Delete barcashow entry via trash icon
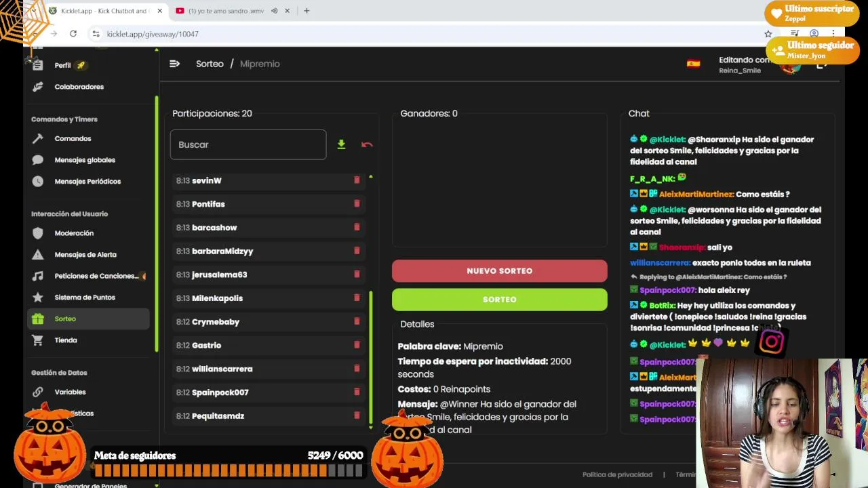 click(x=357, y=227)
